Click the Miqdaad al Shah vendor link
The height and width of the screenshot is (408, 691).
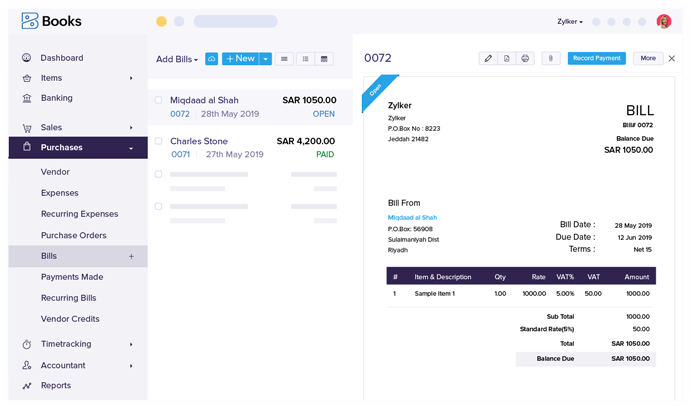tap(412, 217)
